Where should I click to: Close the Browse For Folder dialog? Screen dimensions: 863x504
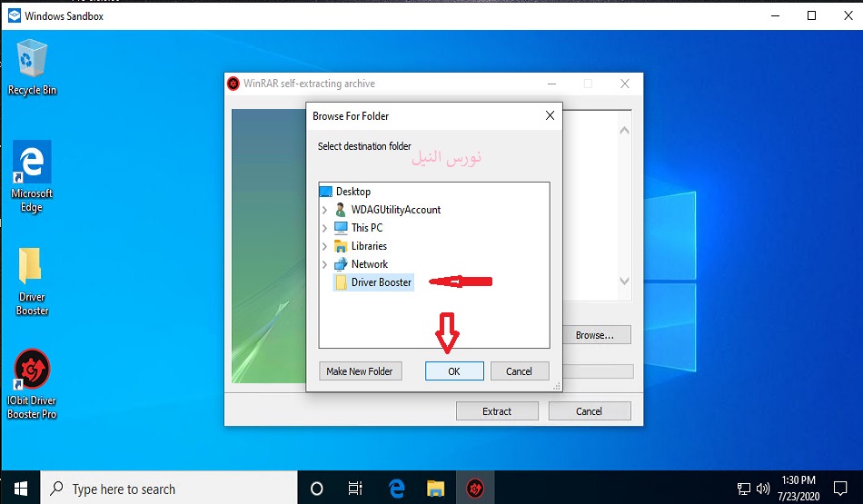tap(550, 116)
